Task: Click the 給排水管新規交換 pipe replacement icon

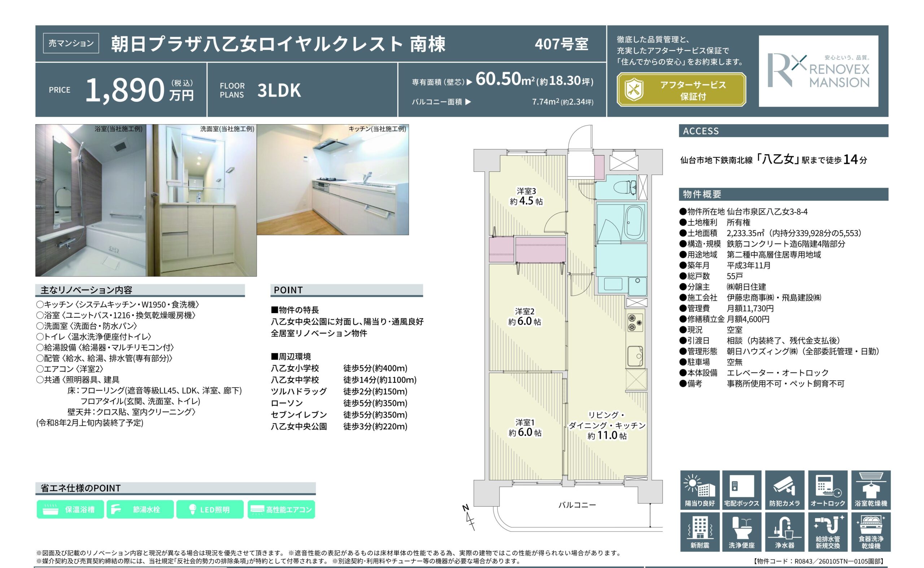Action: tap(828, 532)
